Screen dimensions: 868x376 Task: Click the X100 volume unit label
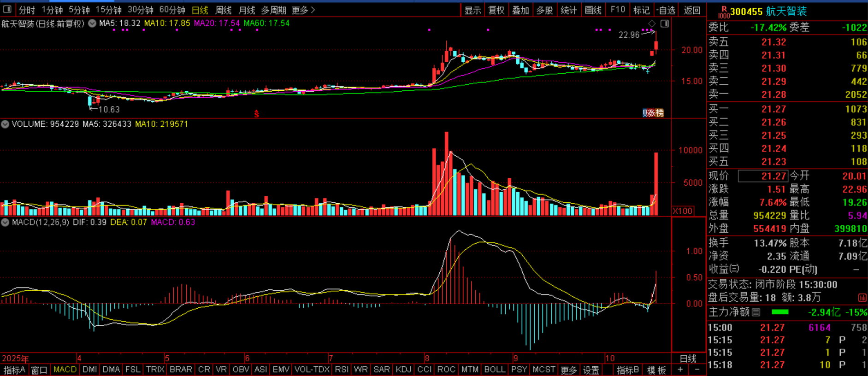click(x=683, y=211)
